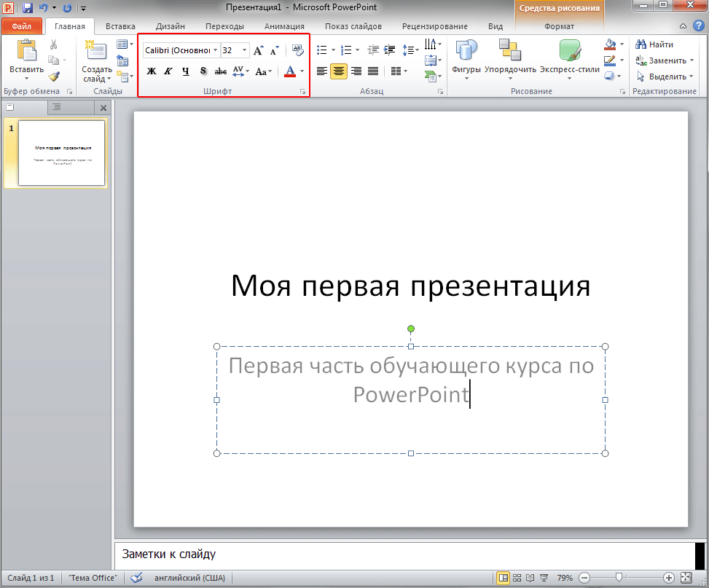Image resolution: width=709 pixels, height=588 pixels.
Task: Open the Заменить dropdown arrow
Action: (x=692, y=60)
